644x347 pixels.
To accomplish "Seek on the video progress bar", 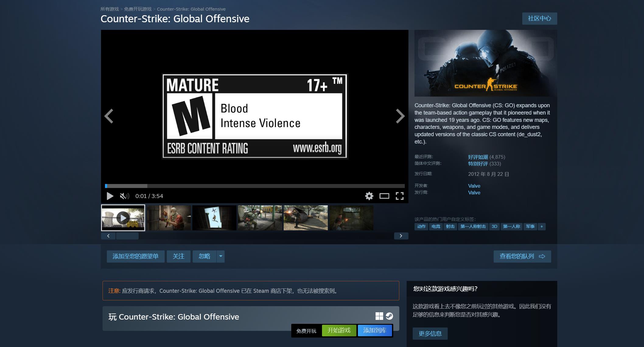I will (254, 186).
